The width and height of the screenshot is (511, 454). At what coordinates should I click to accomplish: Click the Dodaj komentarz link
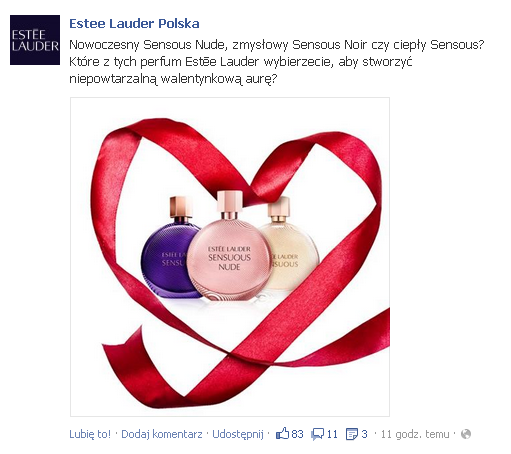(x=162, y=434)
